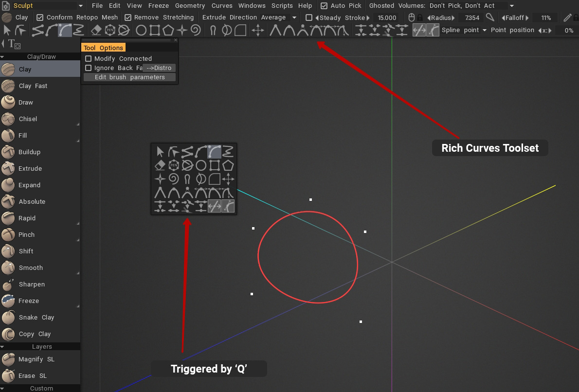
Task: Enable the Modify Connected option
Action: (x=89, y=59)
